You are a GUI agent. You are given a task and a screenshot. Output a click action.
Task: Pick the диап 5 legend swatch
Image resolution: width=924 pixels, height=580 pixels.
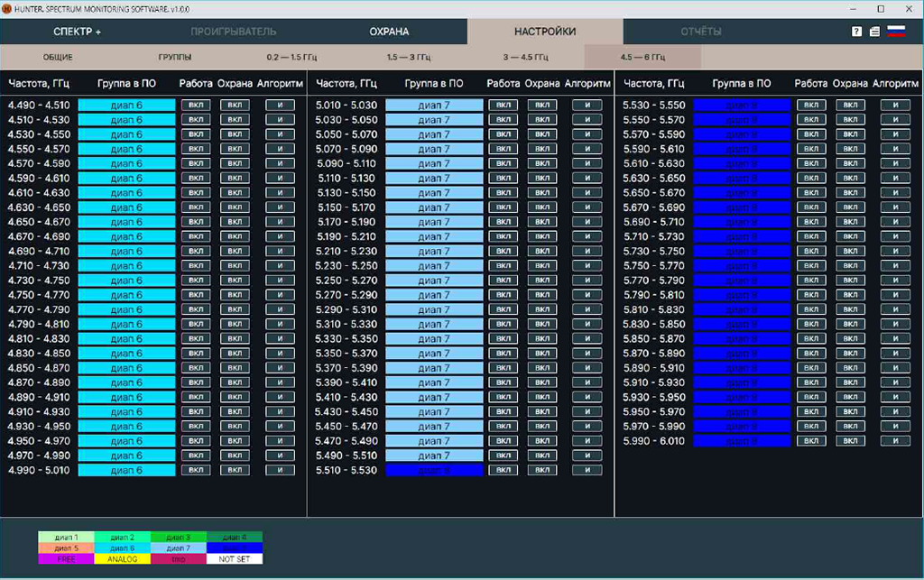tap(66, 548)
